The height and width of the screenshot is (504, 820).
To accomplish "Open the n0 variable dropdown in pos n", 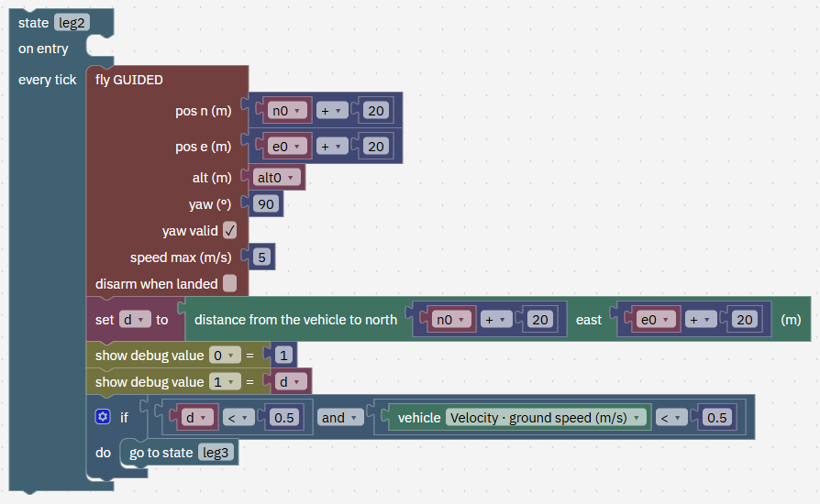I will coord(286,111).
